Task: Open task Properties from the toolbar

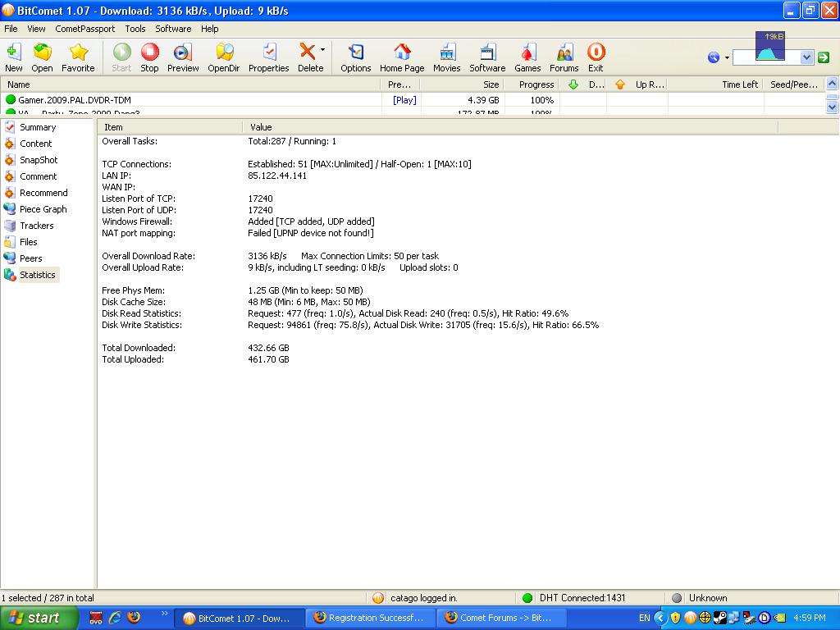Action: 269,52
